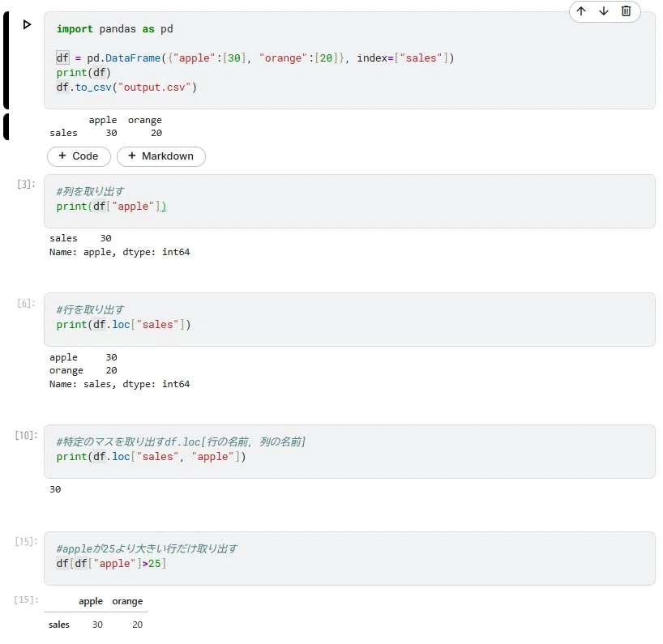The height and width of the screenshot is (644, 663).
Task: Click the output text "Name: apple, dtype: int64"
Action: pos(120,252)
